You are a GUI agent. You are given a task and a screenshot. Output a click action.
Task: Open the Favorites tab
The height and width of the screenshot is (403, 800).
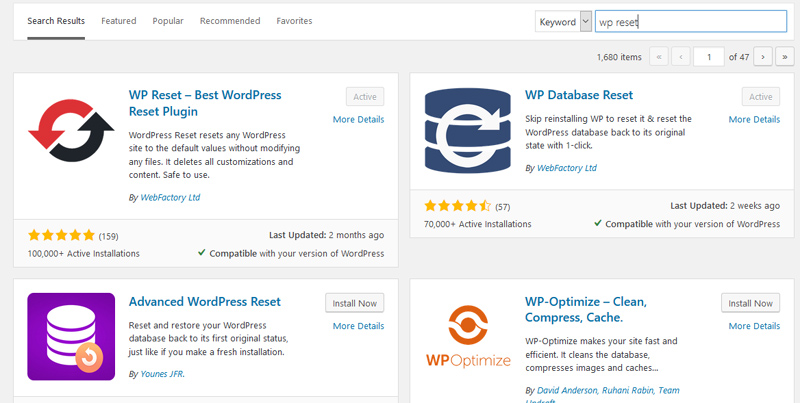pos(294,21)
